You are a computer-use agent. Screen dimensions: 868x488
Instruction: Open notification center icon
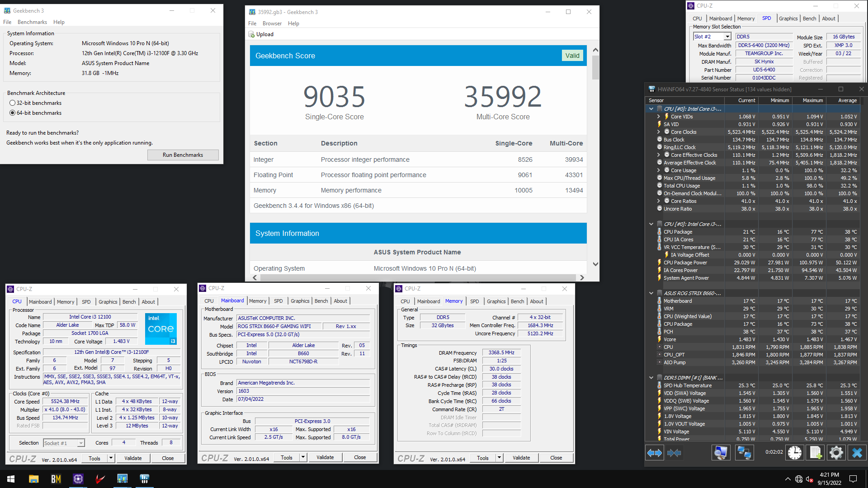[853, 479]
